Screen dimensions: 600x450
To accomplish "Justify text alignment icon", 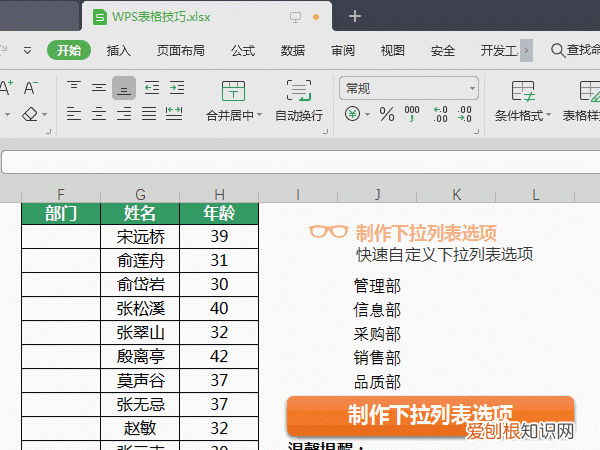I will [149, 114].
